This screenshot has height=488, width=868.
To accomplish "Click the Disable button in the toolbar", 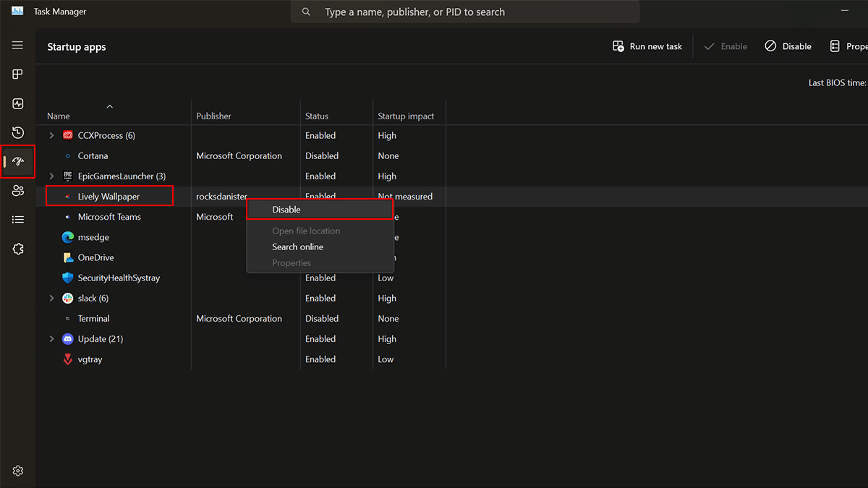I will (x=788, y=46).
